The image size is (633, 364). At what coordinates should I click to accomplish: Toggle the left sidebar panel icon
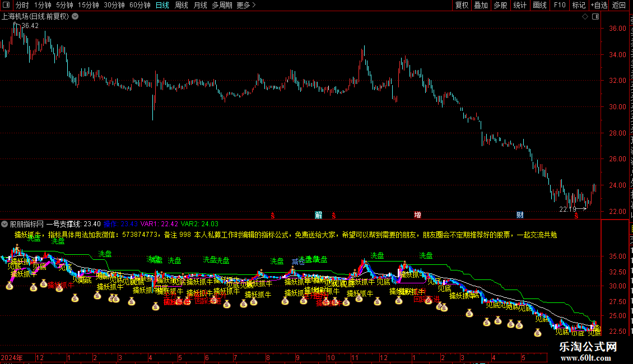6,5
